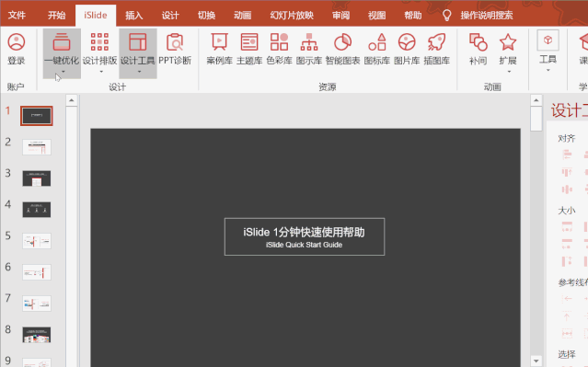
Task: Click the 补间 tween animation icon
Action: (x=478, y=42)
